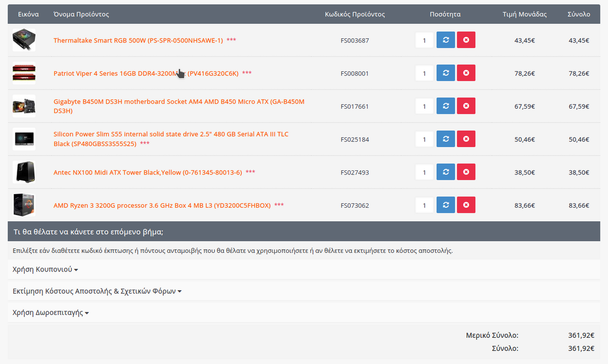
Task: Refresh quantity of AMD Ryzen 3 3200G
Action: coord(445,205)
